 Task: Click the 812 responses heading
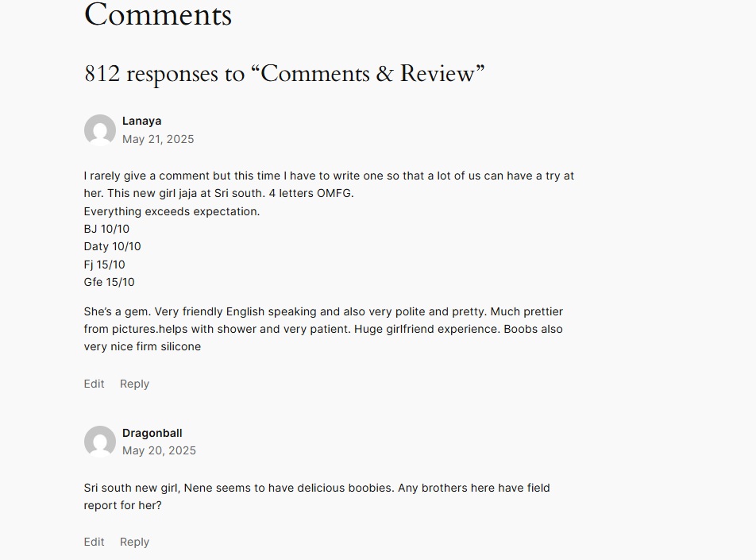click(284, 74)
